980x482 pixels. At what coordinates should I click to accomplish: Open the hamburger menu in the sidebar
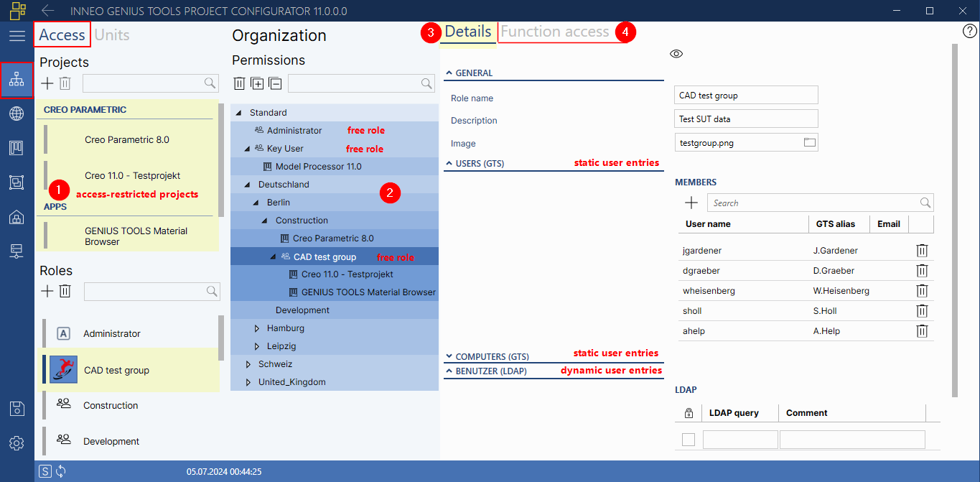pos(17,36)
